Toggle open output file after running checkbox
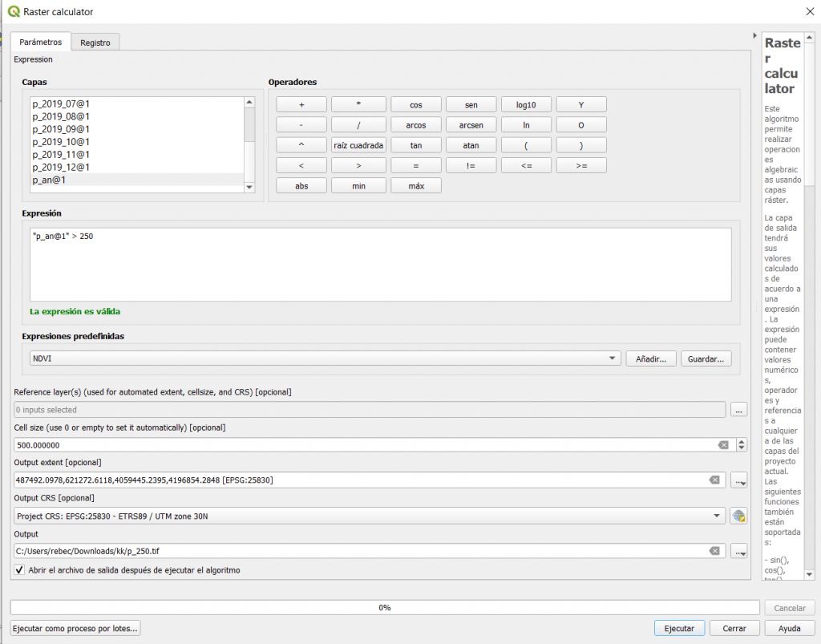The image size is (821, 644). (x=20, y=570)
